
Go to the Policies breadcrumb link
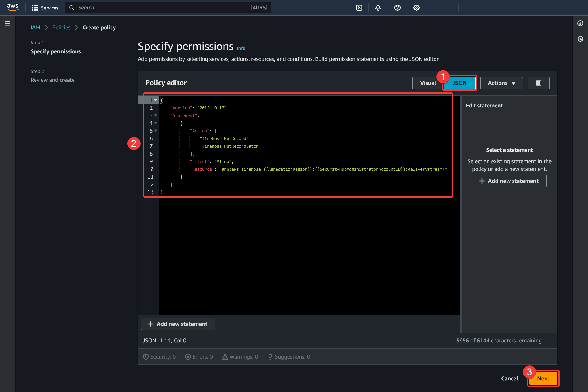click(61, 28)
